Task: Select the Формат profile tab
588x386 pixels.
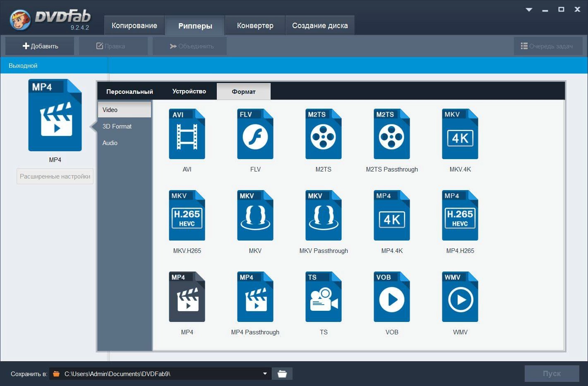Action: 244,91
